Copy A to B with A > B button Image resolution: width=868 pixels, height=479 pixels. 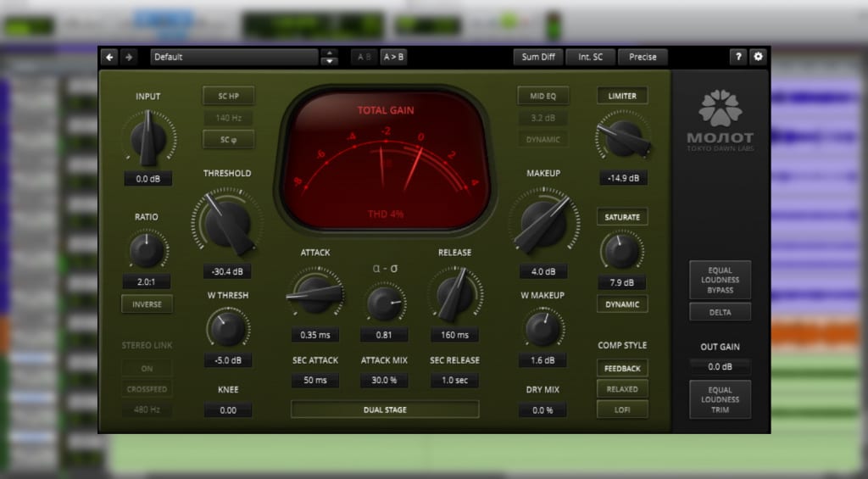(x=393, y=57)
